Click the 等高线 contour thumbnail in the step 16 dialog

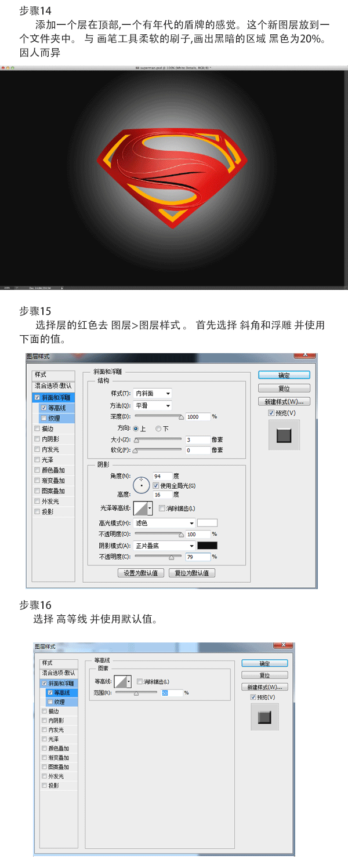[x=121, y=681]
